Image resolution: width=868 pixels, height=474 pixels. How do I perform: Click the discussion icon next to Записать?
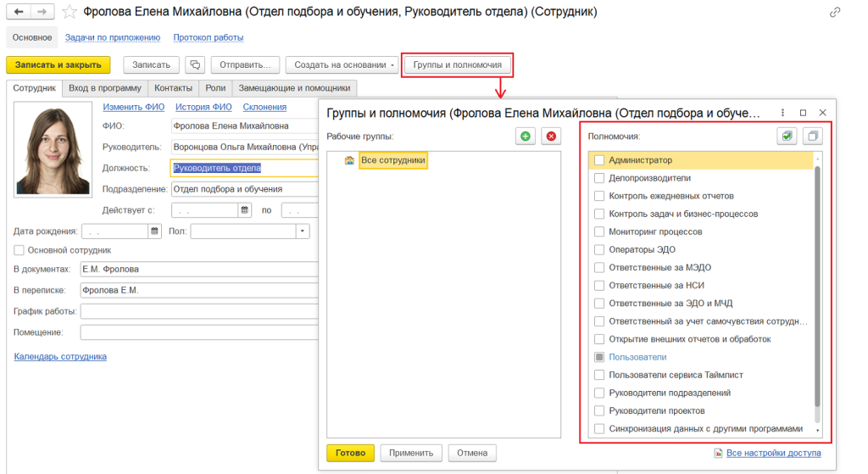[196, 64]
